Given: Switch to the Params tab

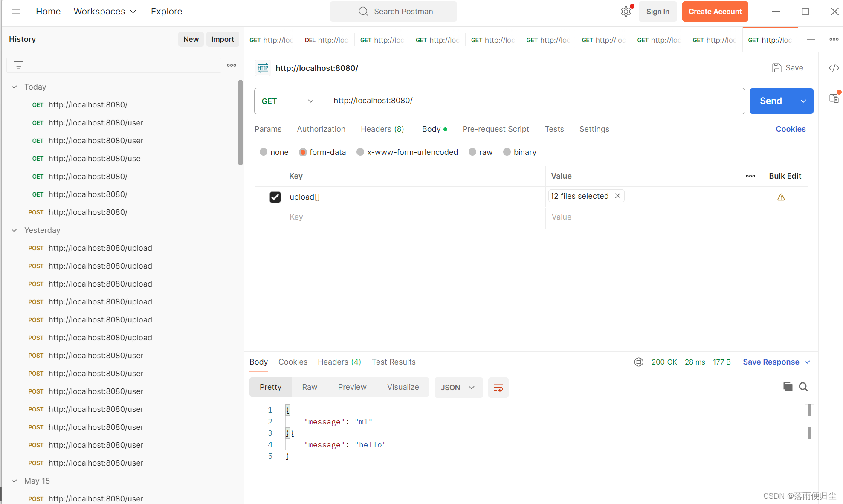Looking at the screenshot, I should [268, 129].
